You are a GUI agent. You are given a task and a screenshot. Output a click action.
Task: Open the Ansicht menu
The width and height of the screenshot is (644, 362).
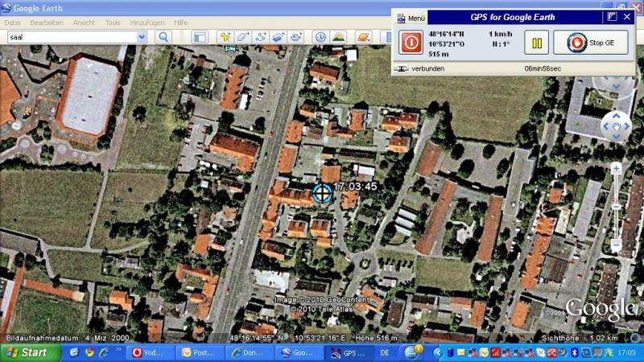coord(84,23)
